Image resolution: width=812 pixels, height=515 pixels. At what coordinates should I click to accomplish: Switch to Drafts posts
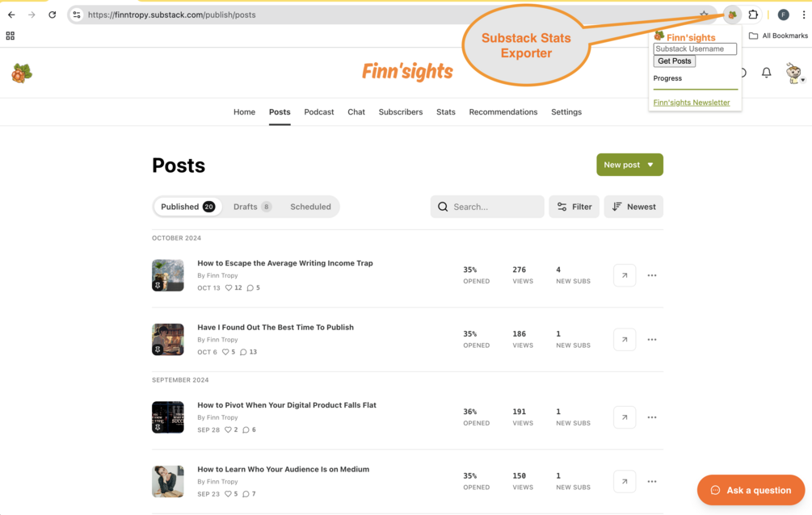(252, 207)
